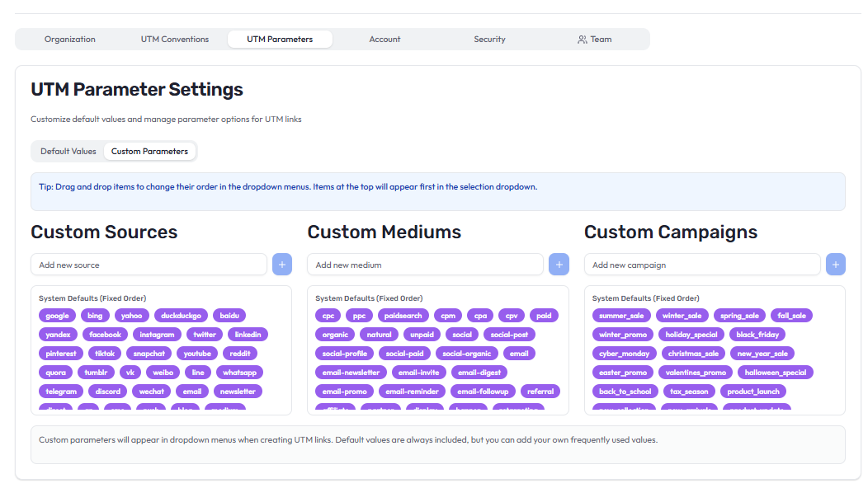Click the plus button beside new medium field
The width and height of the screenshot is (868, 488).
559,265
